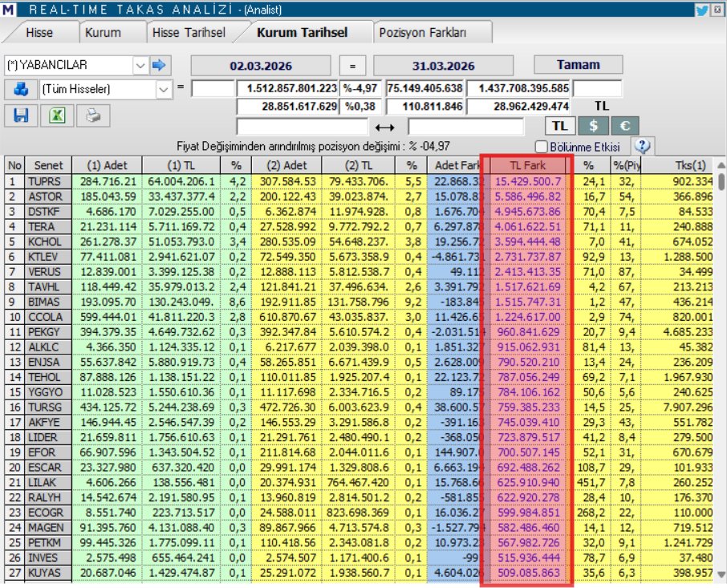This screenshot has width=727, height=588.
Task: Select the ASTOR row
Action: (359, 197)
